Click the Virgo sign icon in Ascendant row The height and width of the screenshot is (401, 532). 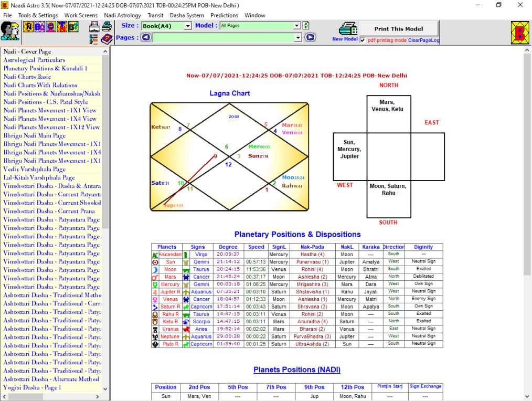pos(186,255)
